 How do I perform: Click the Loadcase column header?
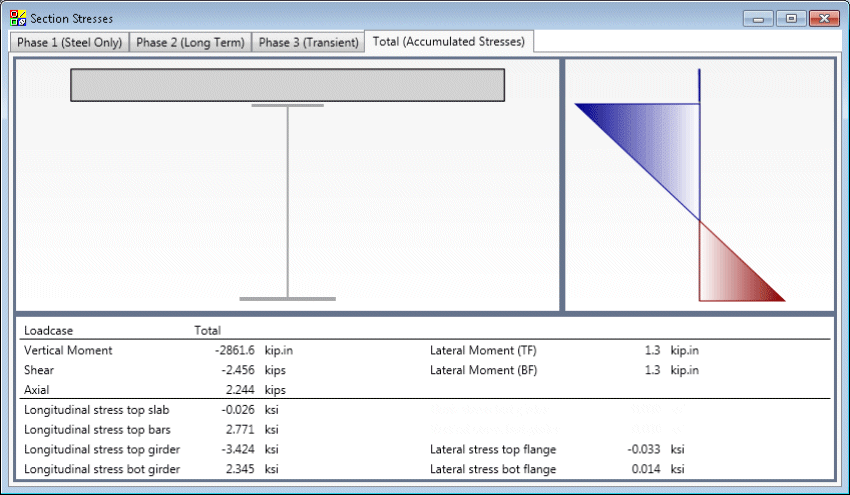tap(49, 330)
